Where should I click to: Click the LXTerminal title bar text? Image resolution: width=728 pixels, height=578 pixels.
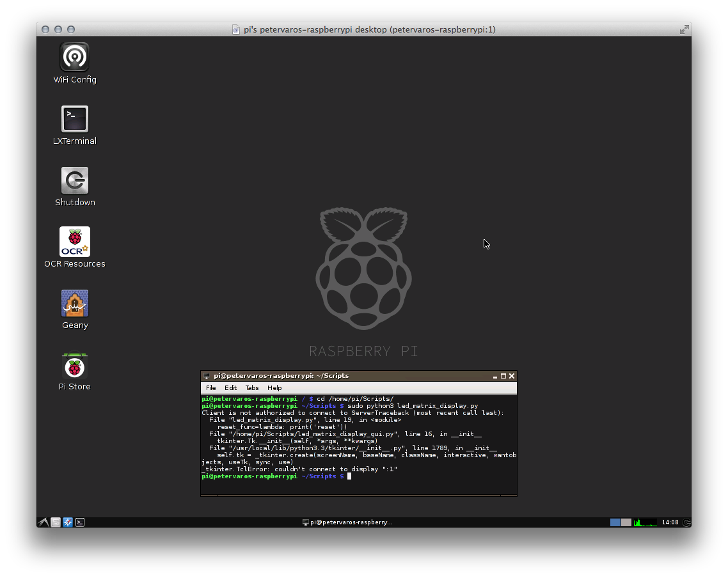pyautogui.click(x=281, y=376)
